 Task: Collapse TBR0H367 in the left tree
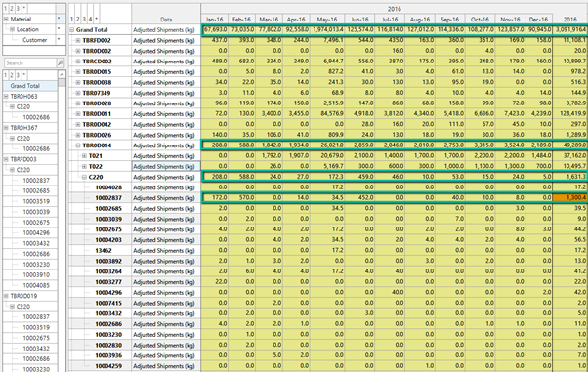tap(6, 128)
